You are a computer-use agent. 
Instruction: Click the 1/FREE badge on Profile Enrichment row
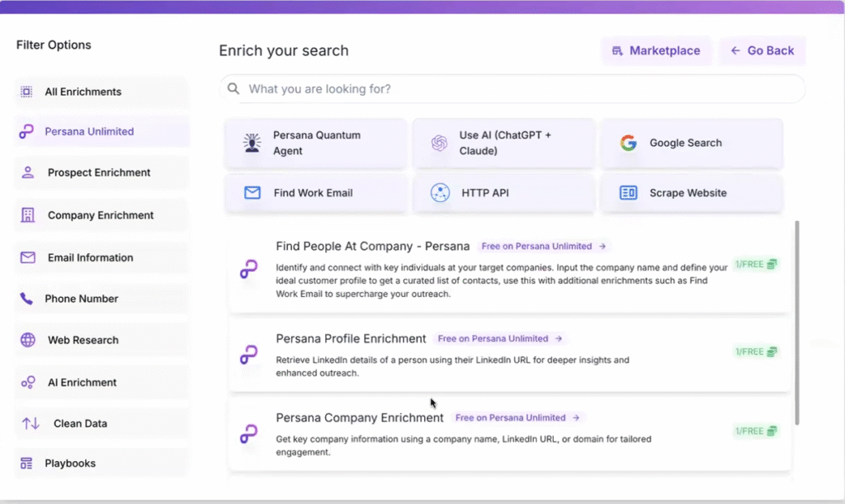tap(756, 351)
